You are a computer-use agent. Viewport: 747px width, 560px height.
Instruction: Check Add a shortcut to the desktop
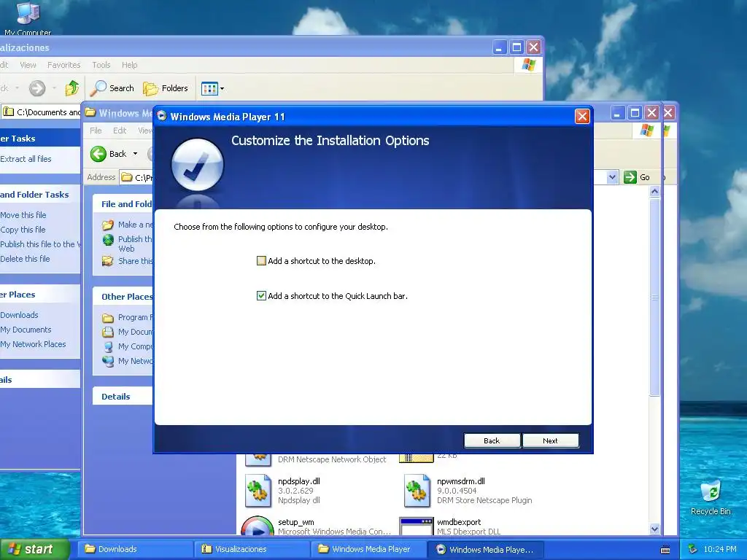pyautogui.click(x=261, y=261)
